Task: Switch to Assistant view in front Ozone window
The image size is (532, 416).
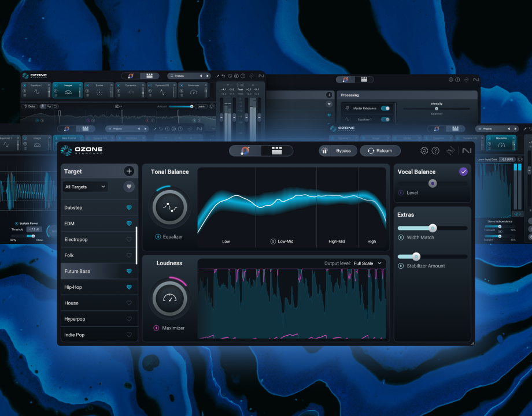Action: click(245, 151)
